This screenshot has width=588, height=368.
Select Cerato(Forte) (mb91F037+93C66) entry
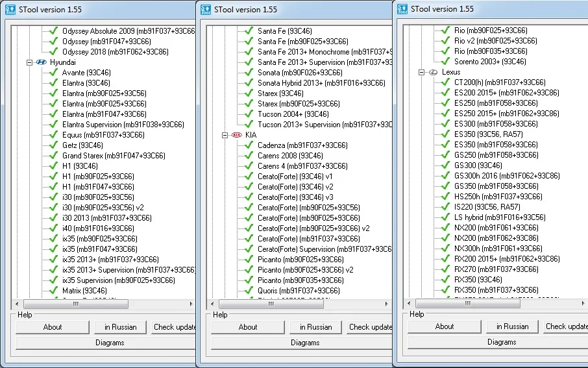(x=309, y=239)
